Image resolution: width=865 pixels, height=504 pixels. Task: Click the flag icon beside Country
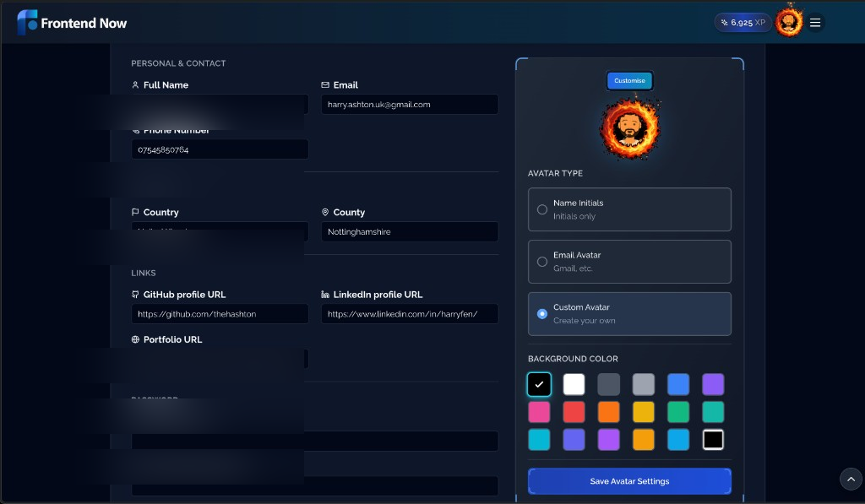tap(135, 212)
